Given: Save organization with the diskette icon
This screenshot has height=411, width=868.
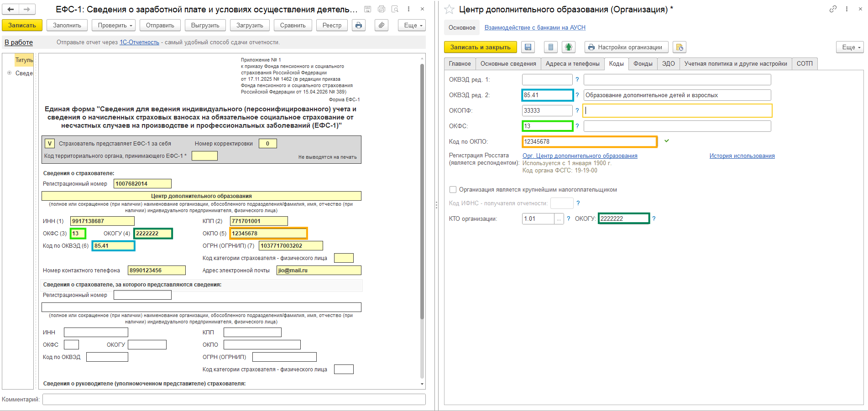Looking at the screenshot, I should 528,47.
